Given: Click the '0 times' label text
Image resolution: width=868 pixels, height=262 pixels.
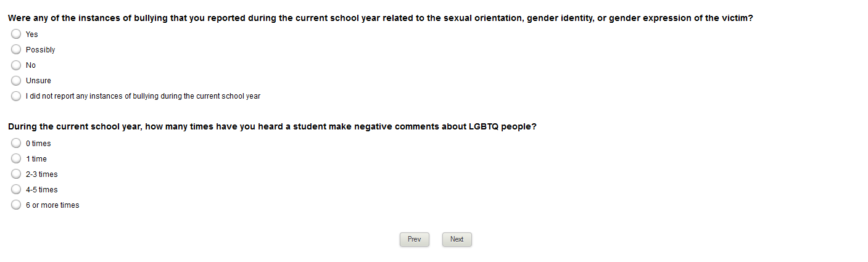Looking at the screenshot, I should (38, 144).
